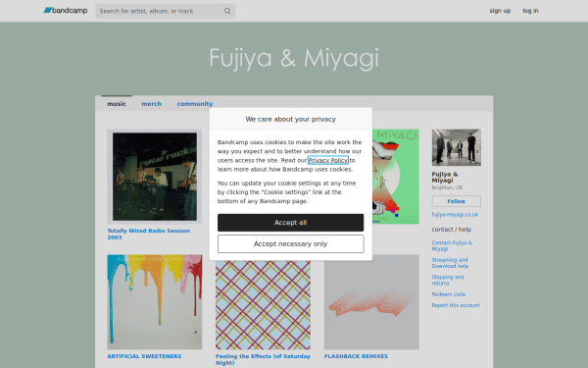Click the Brighton, UK location text
Screen dimensions: 588x368
tap(447, 187)
